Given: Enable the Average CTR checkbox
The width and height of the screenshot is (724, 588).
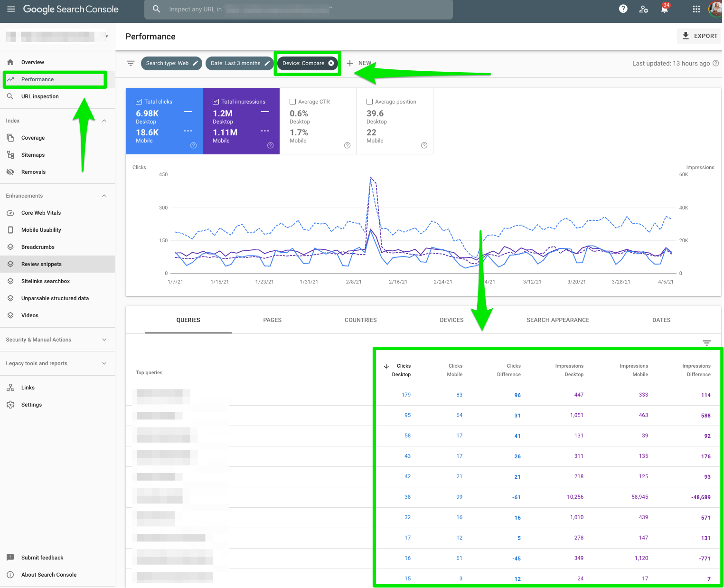Looking at the screenshot, I should tap(292, 102).
